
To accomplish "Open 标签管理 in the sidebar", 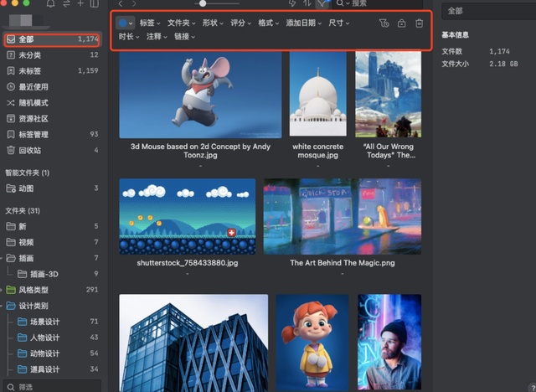I will coord(52,134).
